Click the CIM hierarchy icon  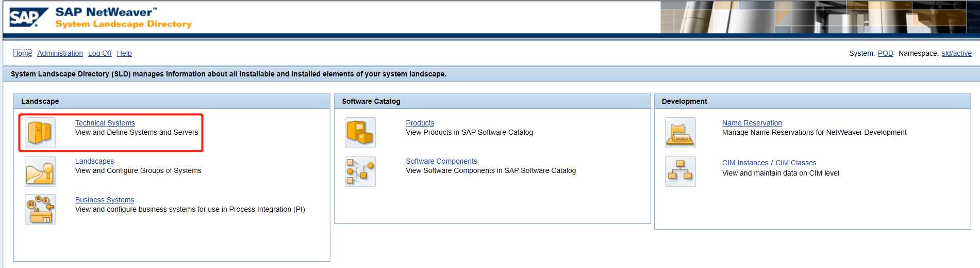click(x=680, y=171)
